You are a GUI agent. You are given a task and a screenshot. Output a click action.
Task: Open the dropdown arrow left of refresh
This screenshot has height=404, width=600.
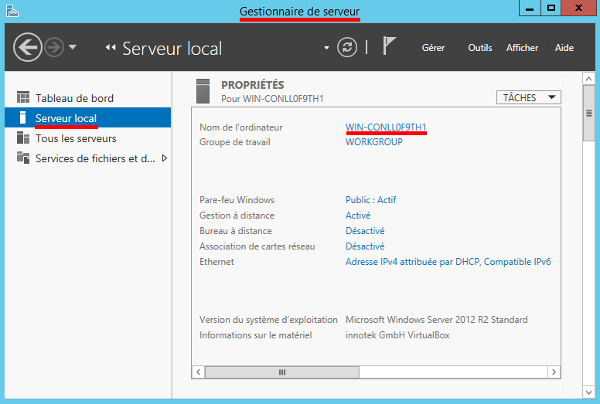coord(326,48)
